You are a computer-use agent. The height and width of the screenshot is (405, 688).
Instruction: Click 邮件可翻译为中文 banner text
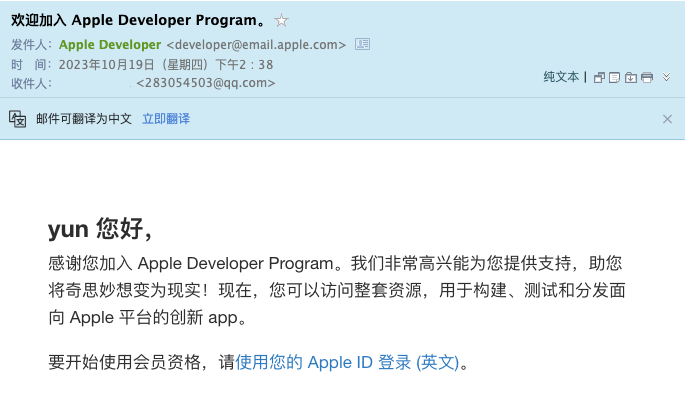pyautogui.click(x=84, y=118)
